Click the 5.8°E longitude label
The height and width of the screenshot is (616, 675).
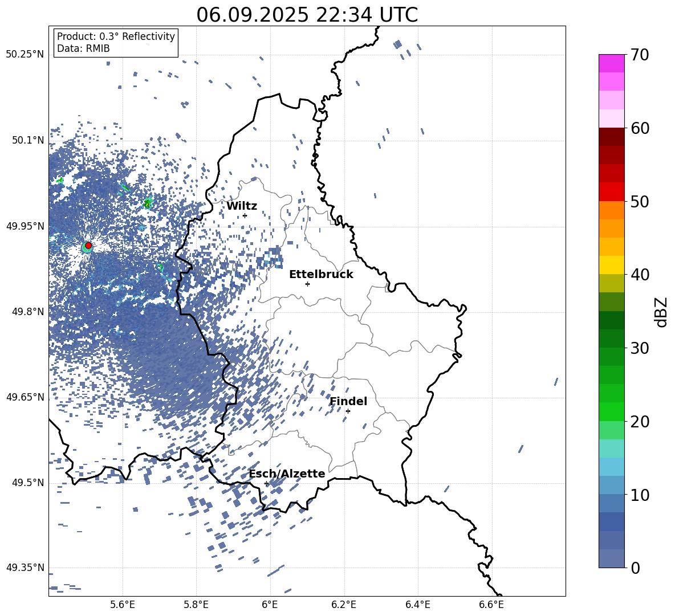pyautogui.click(x=196, y=605)
